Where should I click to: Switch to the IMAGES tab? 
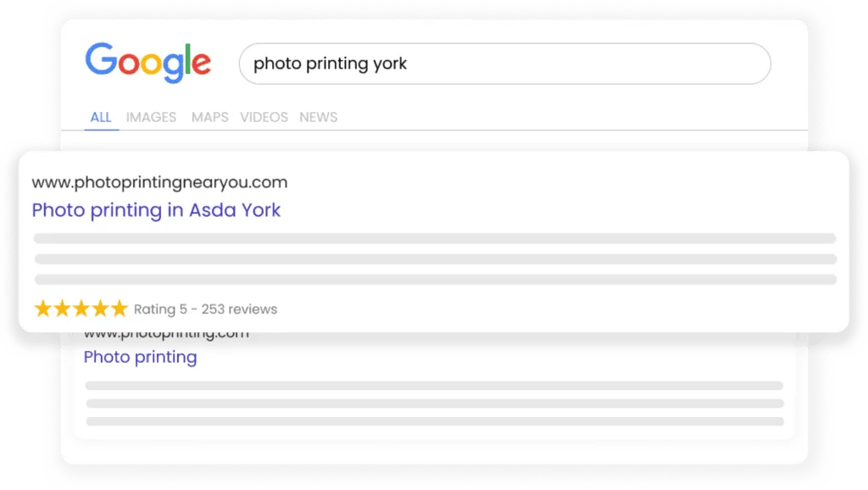click(x=151, y=117)
